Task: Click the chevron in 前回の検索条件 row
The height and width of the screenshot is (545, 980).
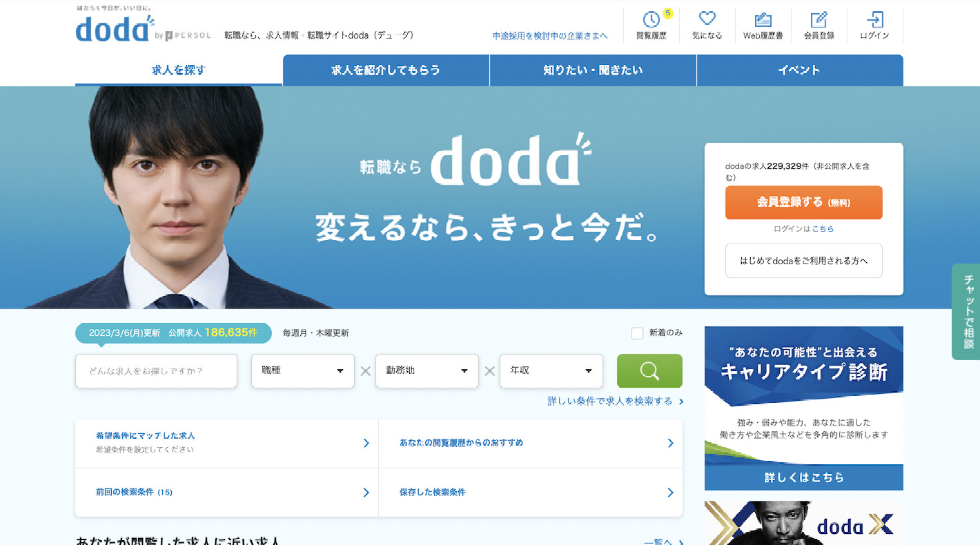Action: (x=366, y=493)
